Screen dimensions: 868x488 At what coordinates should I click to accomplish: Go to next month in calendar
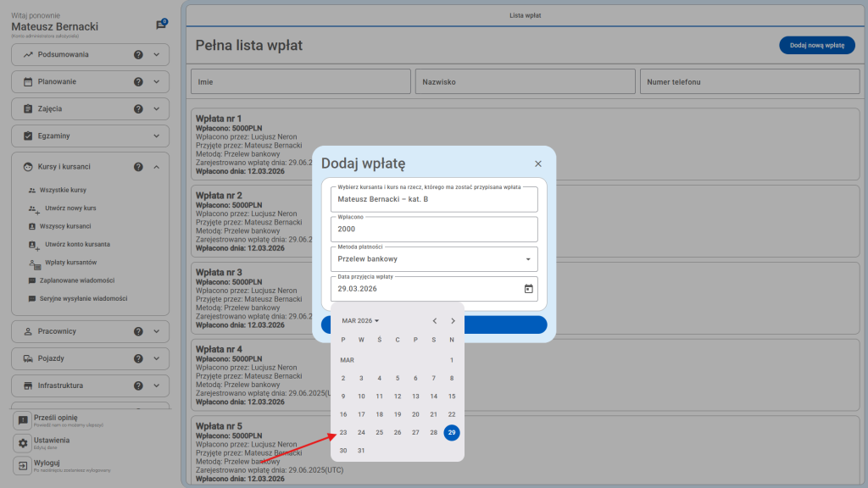pyautogui.click(x=453, y=321)
